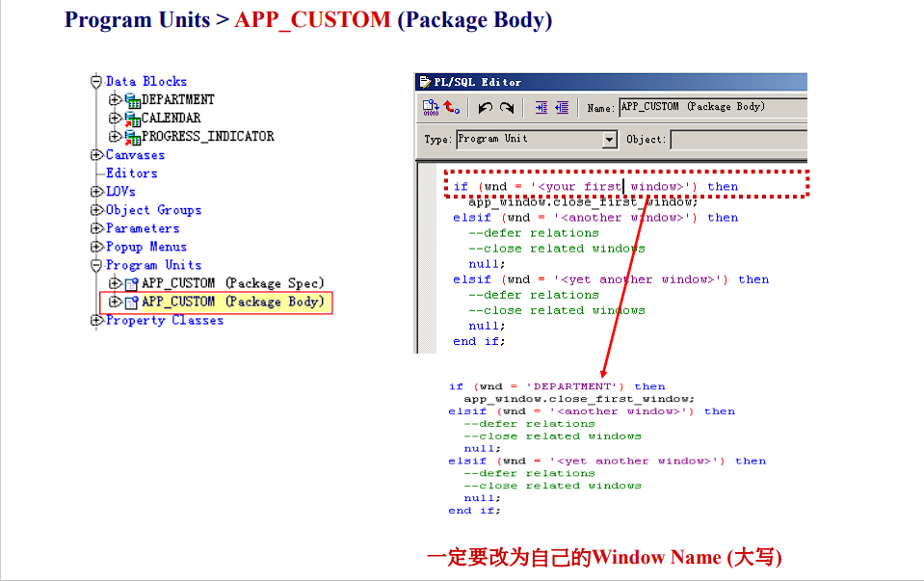Viewport: 924px width, 581px height.
Task: Select the Parameters tree label
Action: pos(143,228)
